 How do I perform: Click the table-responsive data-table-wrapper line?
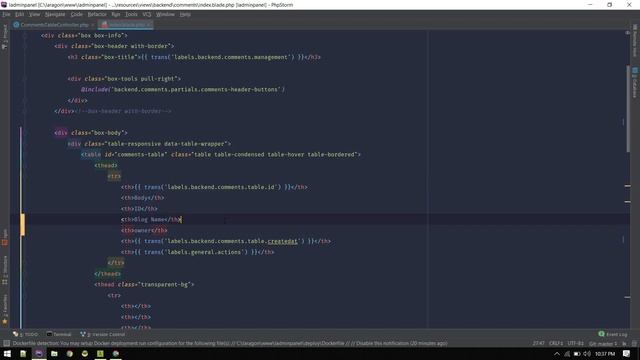(149, 144)
